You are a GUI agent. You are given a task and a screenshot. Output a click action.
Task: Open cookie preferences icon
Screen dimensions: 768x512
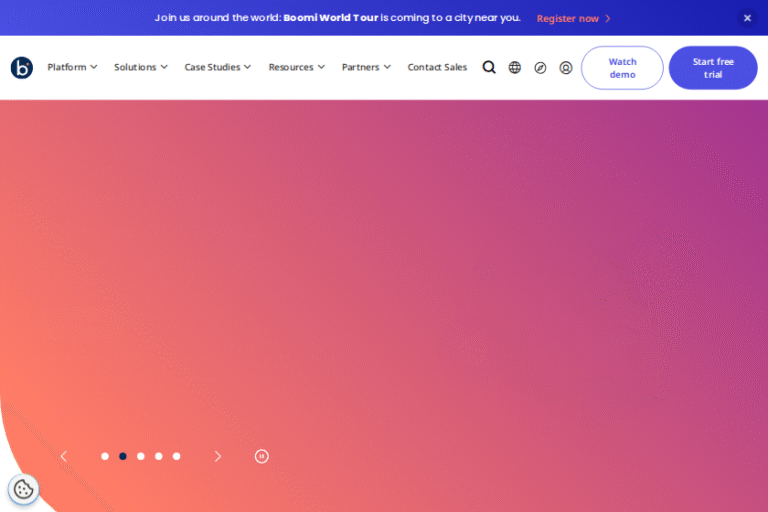23,489
